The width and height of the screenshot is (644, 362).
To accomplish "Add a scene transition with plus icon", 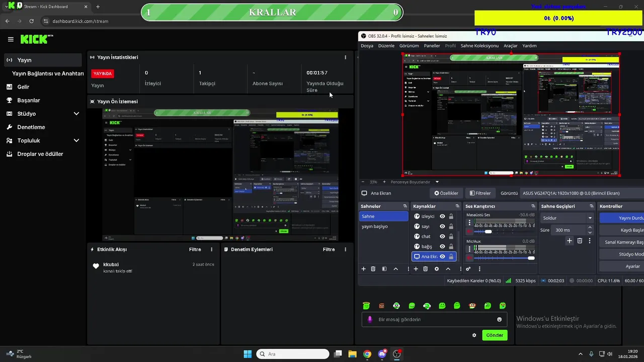I will coord(570,241).
